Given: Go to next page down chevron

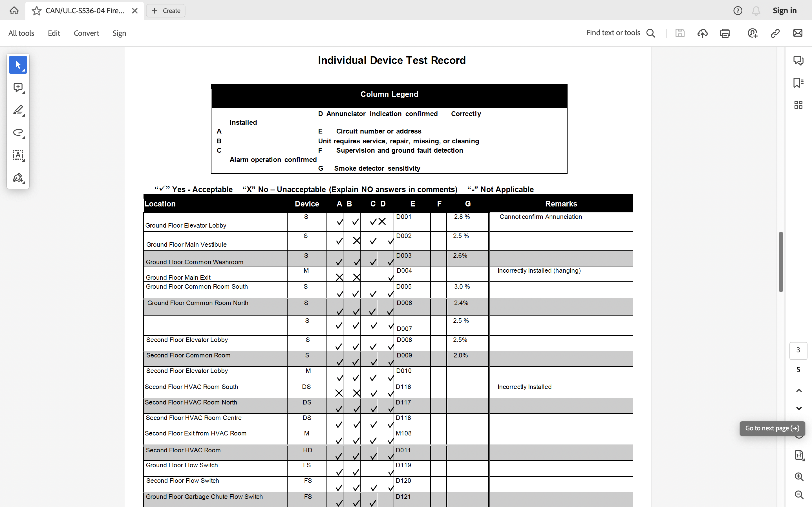Looking at the screenshot, I should click(799, 408).
